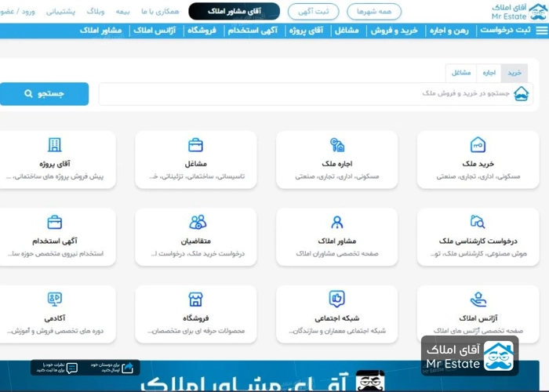Screen dimensions: 549x392
Task: Click the فروشگاه card title
Action: point(196,318)
